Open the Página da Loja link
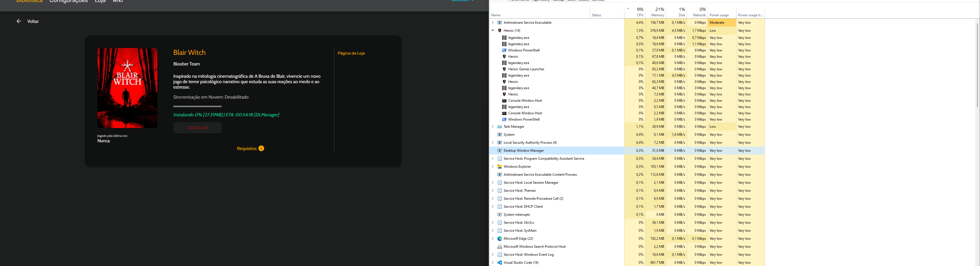The width and height of the screenshot is (980, 266). coord(350,53)
